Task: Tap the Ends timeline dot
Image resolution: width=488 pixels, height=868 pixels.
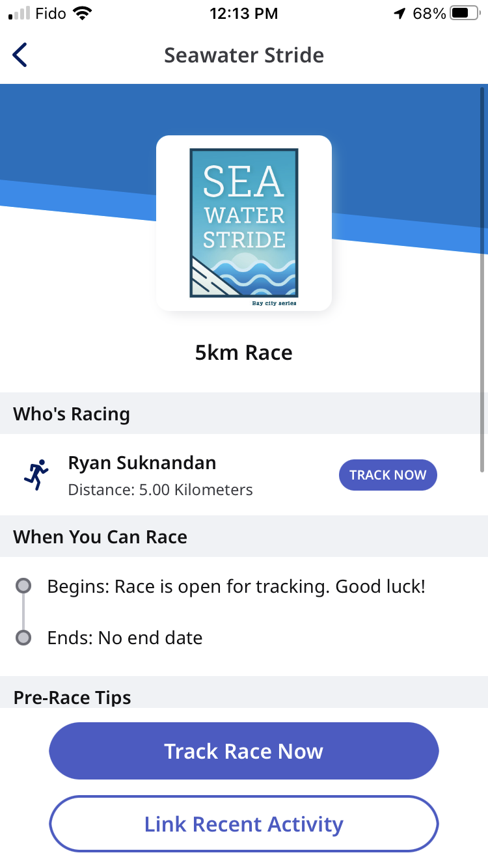Action: click(23, 638)
